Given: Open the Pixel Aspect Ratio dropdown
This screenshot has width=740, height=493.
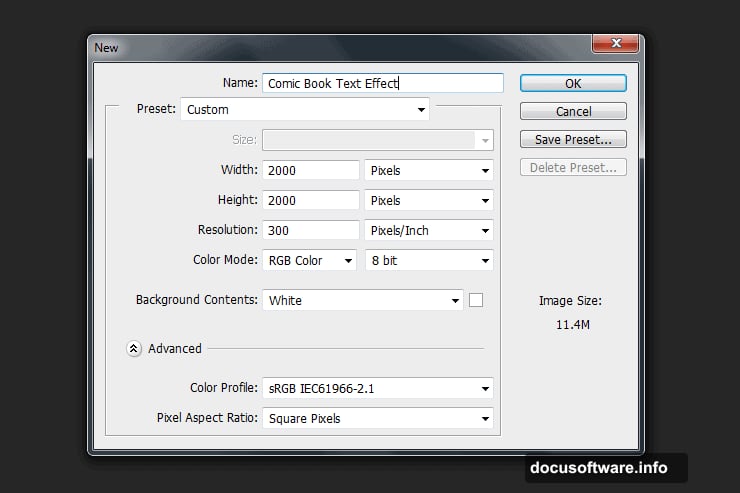Looking at the screenshot, I should point(378,419).
